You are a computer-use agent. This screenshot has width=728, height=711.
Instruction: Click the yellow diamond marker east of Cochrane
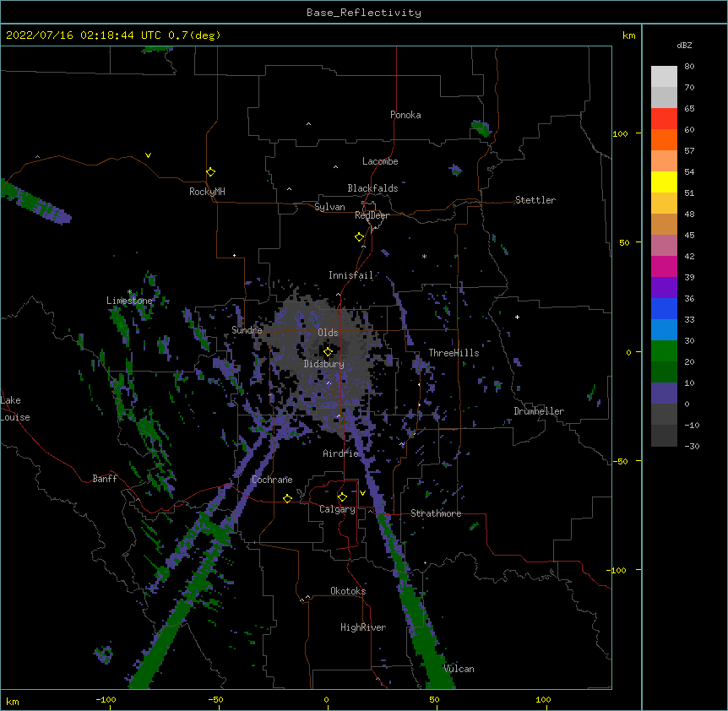[287, 498]
